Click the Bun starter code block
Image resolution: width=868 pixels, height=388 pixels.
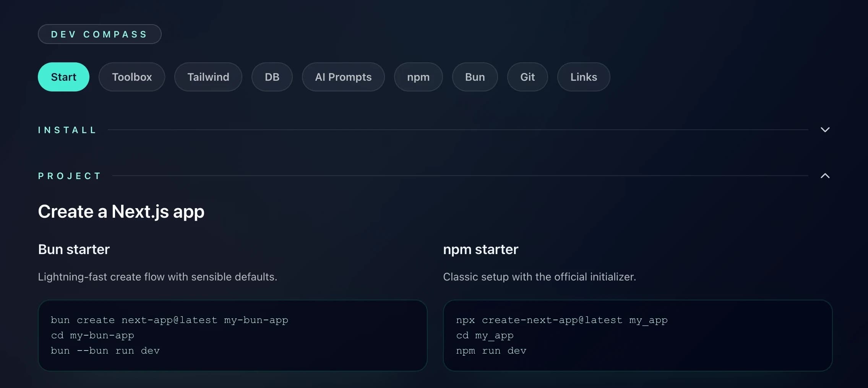pos(232,336)
